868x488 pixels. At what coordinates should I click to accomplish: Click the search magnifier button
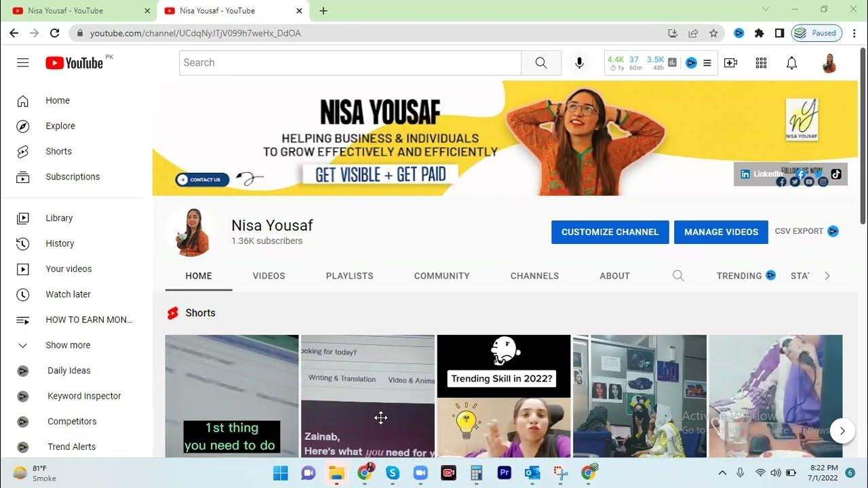541,63
